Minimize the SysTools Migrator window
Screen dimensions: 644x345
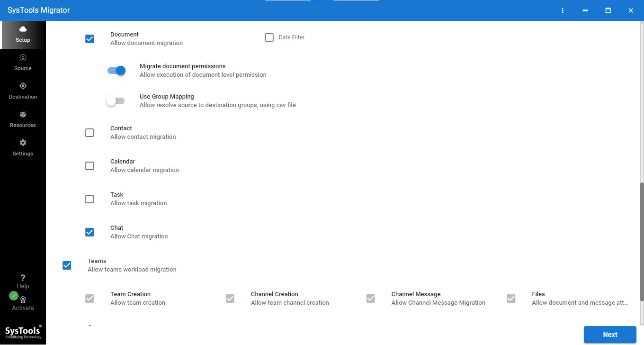tap(586, 10)
